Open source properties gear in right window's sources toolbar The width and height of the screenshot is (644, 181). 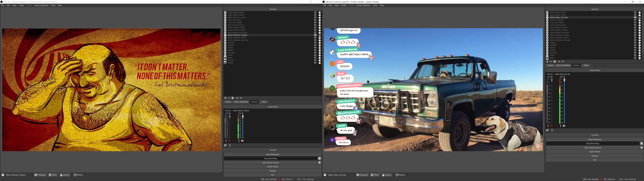point(555,62)
